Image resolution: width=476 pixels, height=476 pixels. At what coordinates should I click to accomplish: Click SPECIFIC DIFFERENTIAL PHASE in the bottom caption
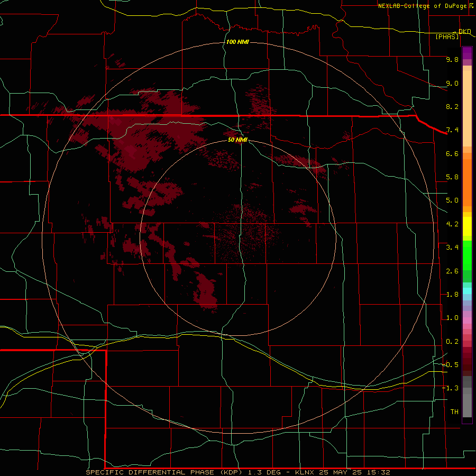151,472
